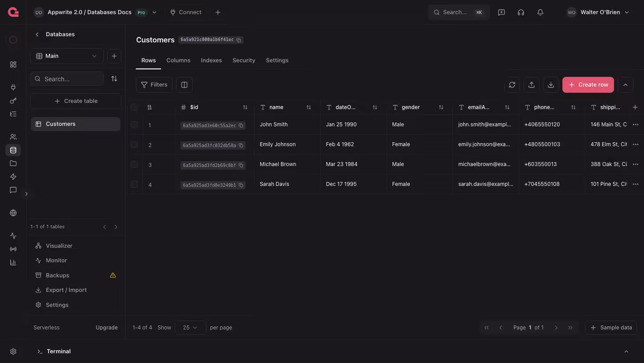
Task: Open the Databases icon in left sidebar
Action: click(13, 150)
